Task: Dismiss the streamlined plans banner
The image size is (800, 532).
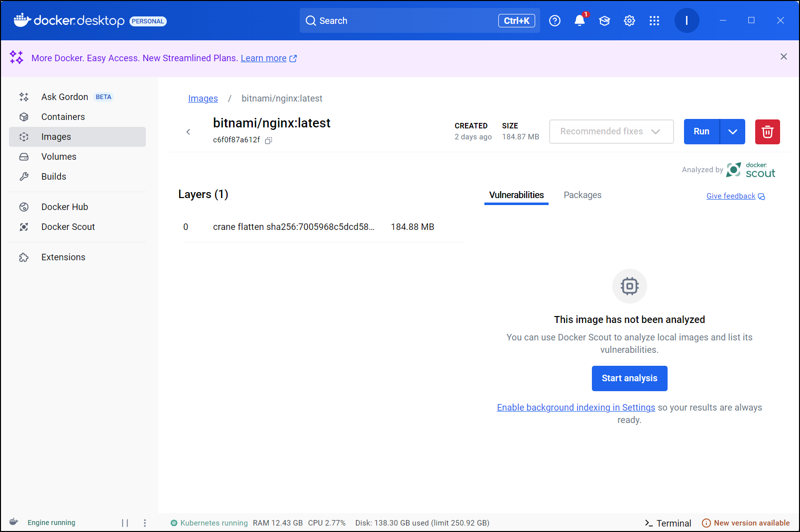Action: pos(784,57)
